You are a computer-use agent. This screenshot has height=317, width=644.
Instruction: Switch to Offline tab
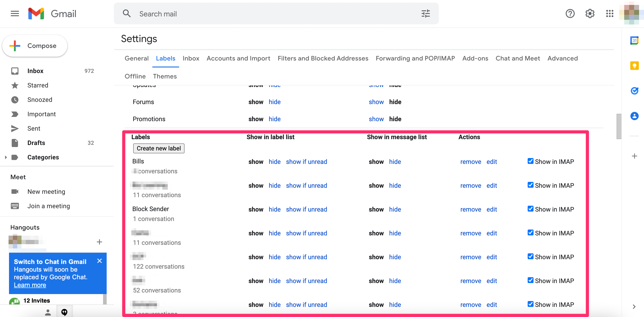(x=135, y=76)
